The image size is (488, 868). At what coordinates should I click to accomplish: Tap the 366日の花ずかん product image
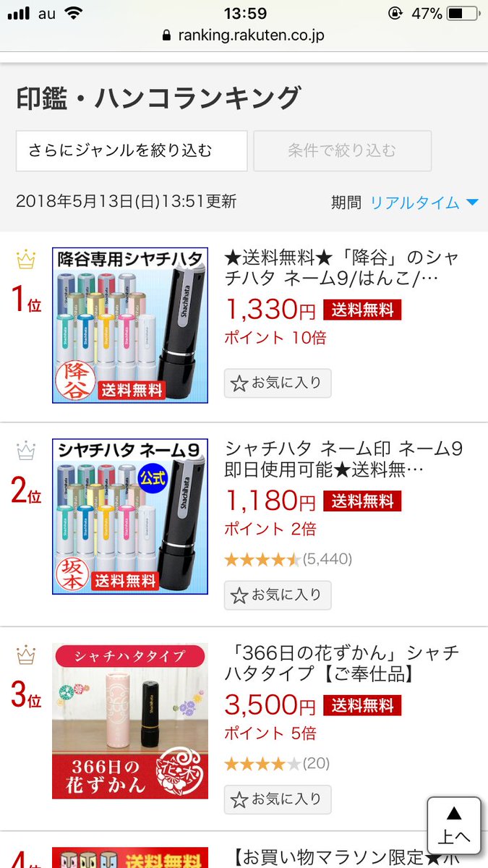click(x=130, y=720)
